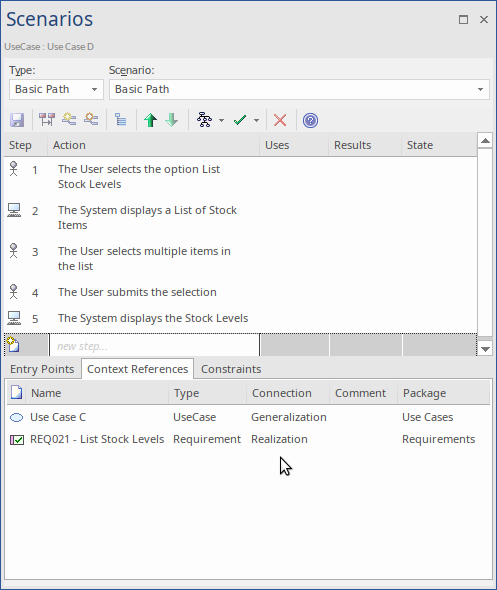Select Use Case C reference row
This screenshot has height=590, width=497.
[248, 417]
